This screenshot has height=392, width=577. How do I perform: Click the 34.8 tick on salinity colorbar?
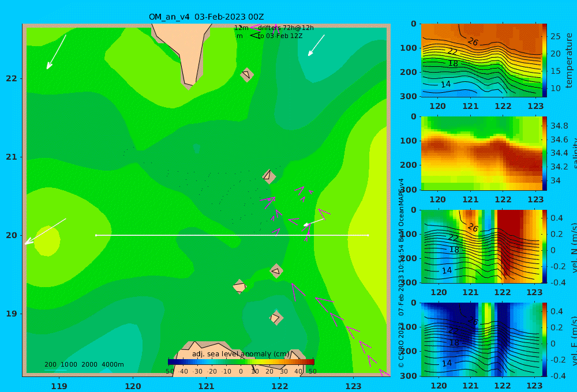click(x=559, y=126)
